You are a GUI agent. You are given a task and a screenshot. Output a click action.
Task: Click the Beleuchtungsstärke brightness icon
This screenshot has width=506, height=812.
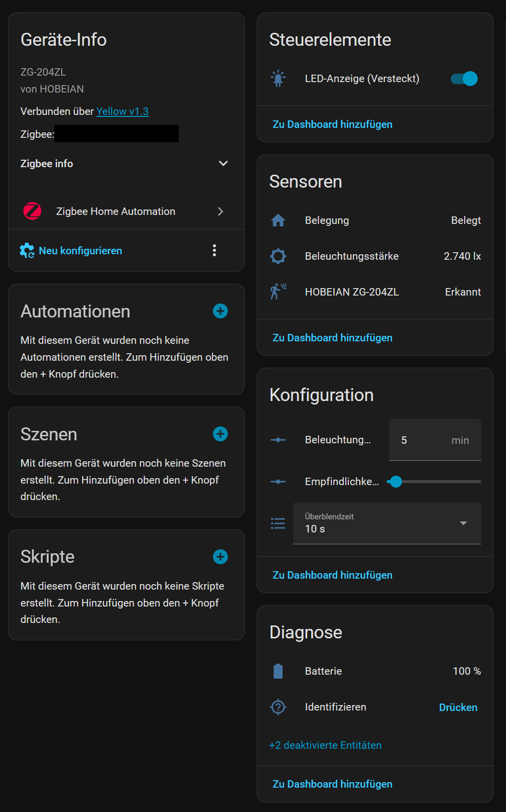click(x=278, y=256)
